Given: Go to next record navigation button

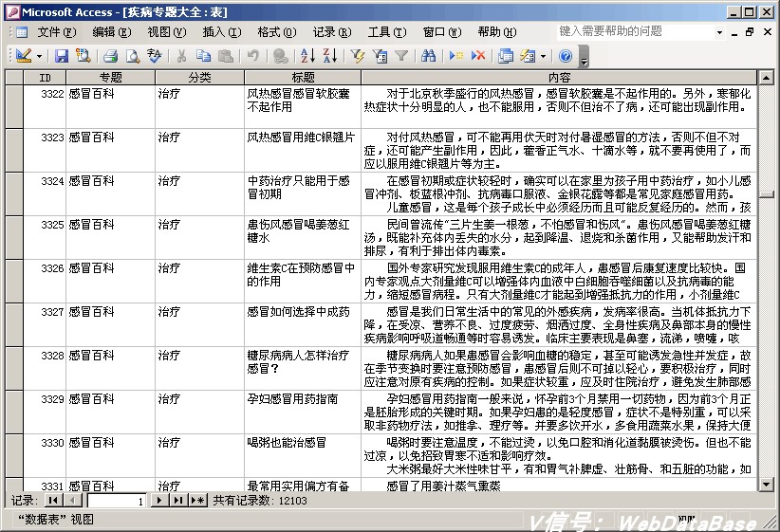Looking at the screenshot, I should point(159,500).
